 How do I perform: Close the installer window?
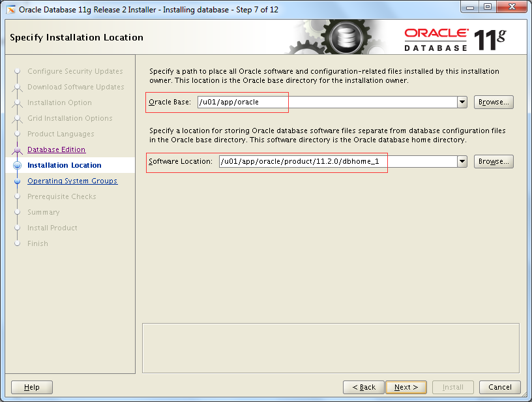(512, 7)
